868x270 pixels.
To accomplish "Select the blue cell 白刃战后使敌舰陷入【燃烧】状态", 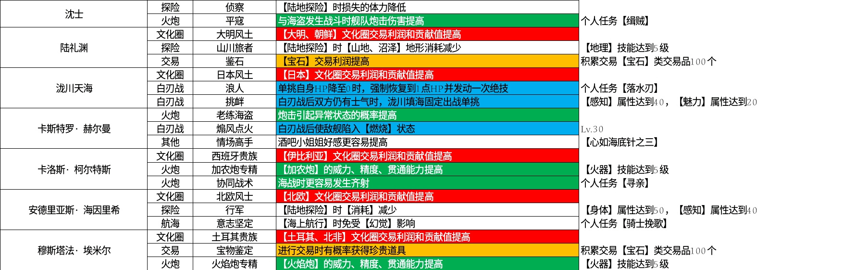I will pos(427,129).
